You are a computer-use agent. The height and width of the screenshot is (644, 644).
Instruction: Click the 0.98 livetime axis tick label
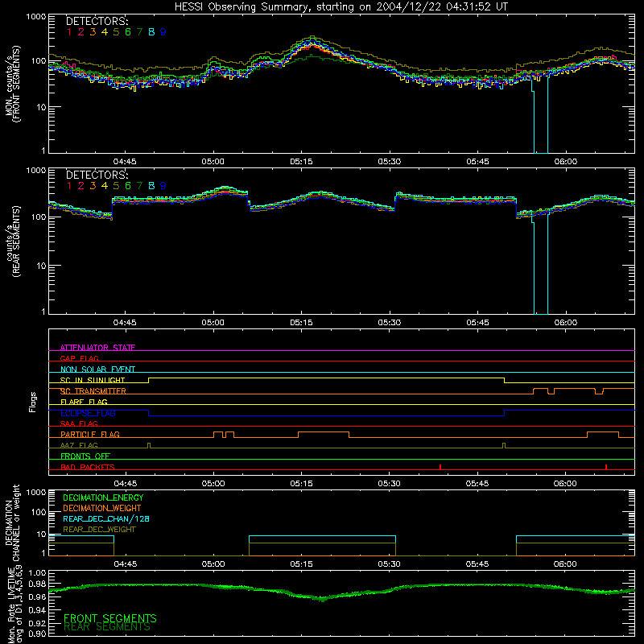(37, 584)
